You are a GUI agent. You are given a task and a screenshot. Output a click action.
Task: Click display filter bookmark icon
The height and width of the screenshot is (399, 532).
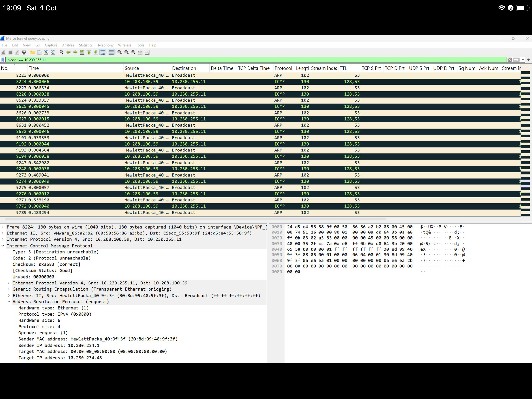(x=3, y=60)
